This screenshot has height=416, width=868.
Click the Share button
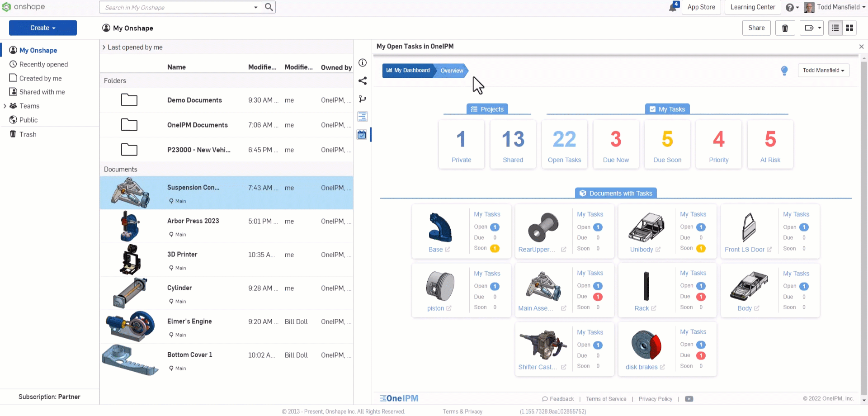[x=756, y=28]
